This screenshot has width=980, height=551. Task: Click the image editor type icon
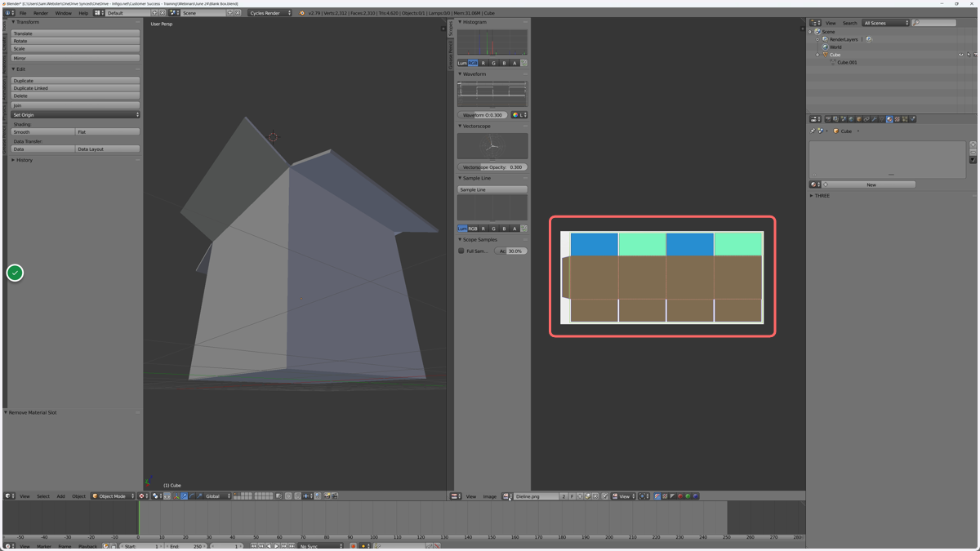[x=455, y=495]
